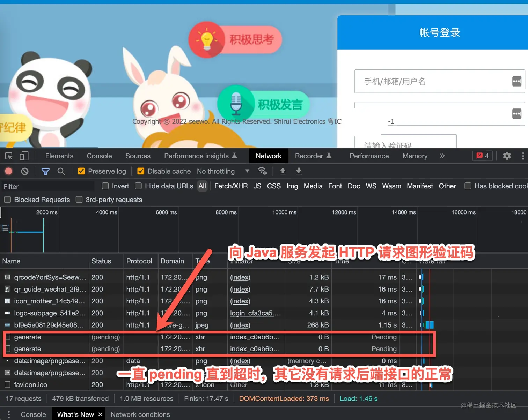Open the Recorder tab
The image size is (528, 420).
point(313,156)
